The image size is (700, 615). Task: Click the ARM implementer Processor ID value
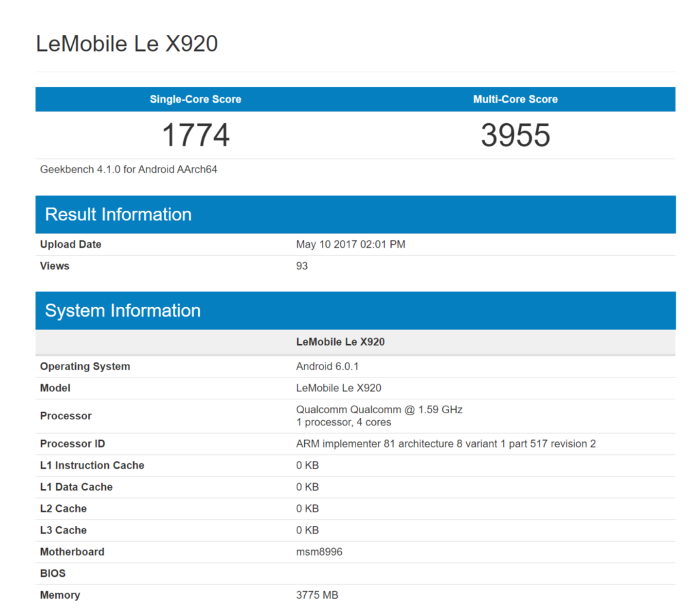coord(446,444)
